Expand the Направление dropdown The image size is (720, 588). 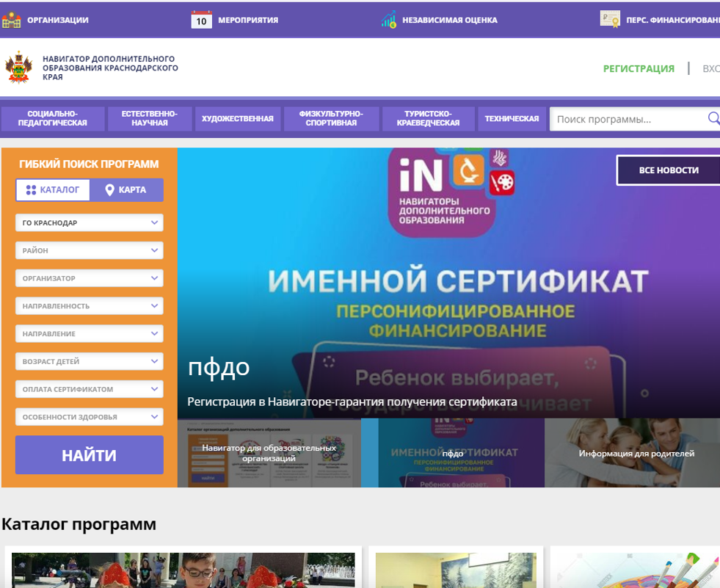click(x=89, y=333)
